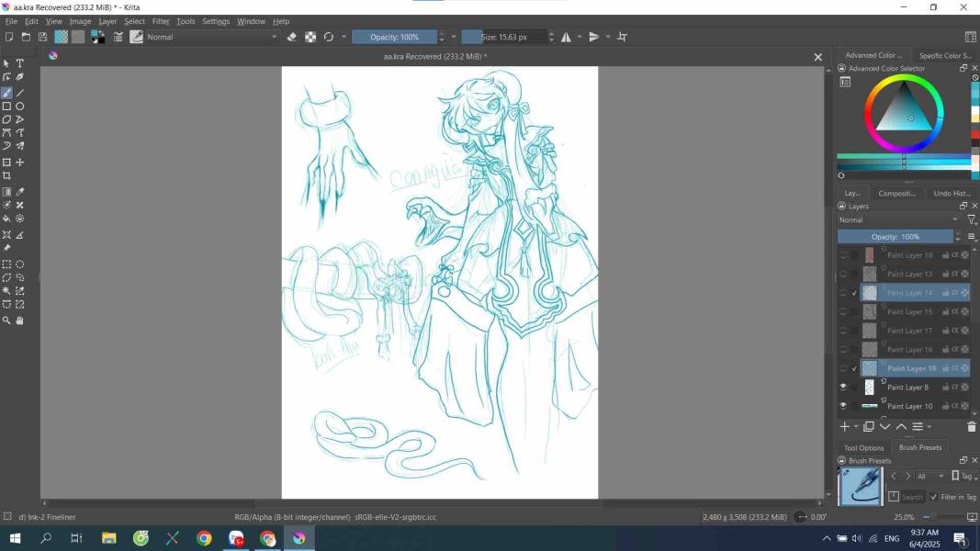Viewport: 980px width, 551px height.
Task: Uncheck Paint Layer 19 checkbox
Action: [854, 368]
